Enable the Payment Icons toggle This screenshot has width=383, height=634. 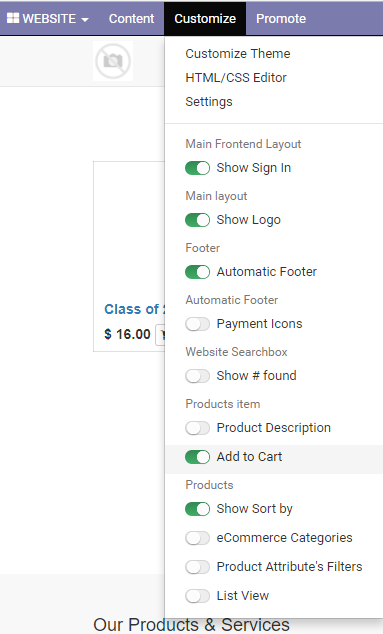[x=197, y=324]
